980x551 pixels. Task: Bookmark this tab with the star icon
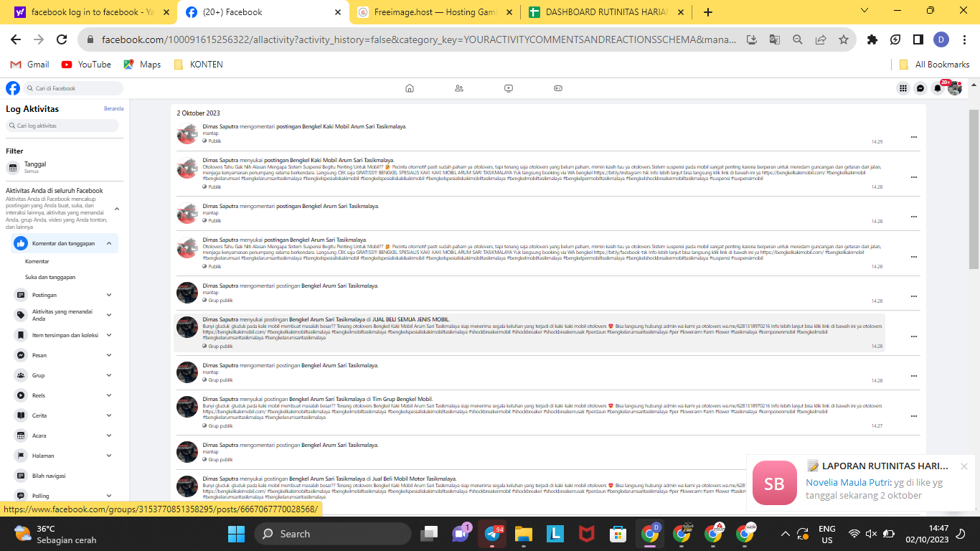844,39
